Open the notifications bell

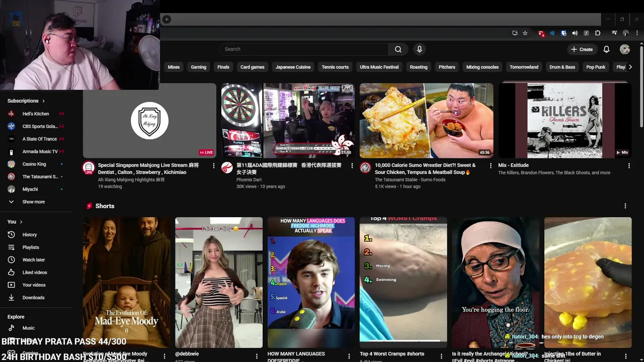606,49
